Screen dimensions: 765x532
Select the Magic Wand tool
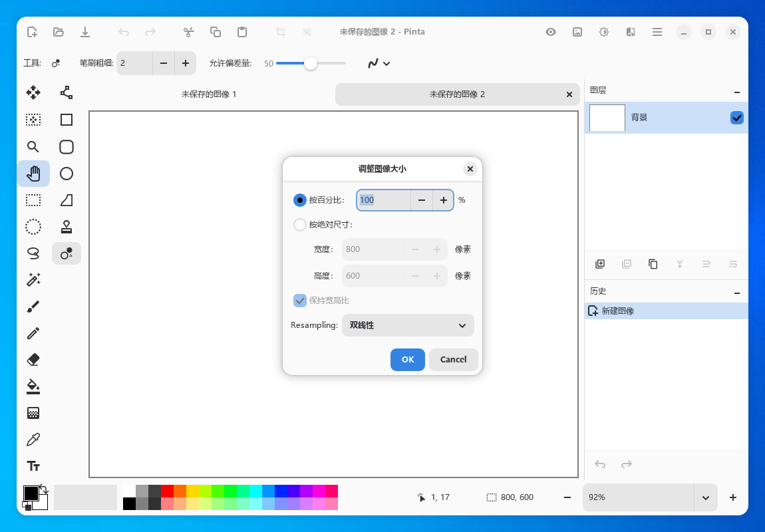point(33,280)
